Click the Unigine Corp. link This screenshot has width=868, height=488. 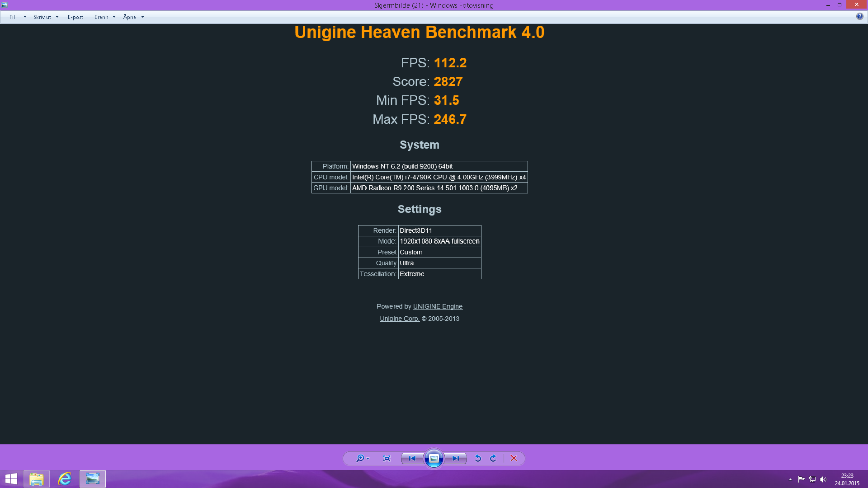400,319
